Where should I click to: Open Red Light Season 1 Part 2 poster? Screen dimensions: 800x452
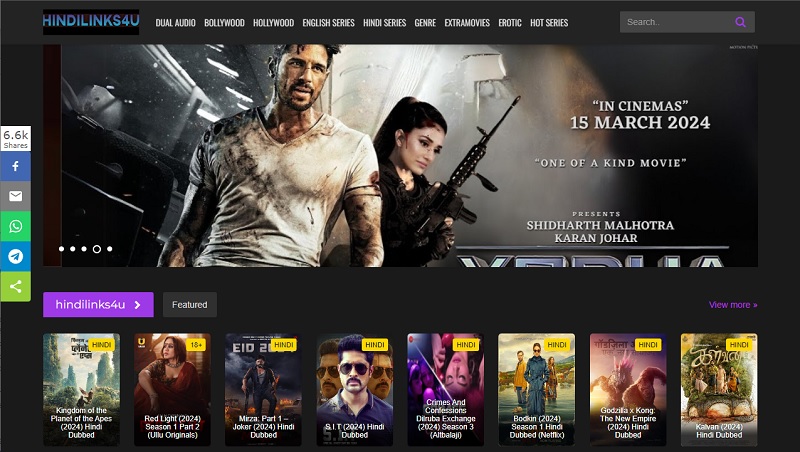172,390
